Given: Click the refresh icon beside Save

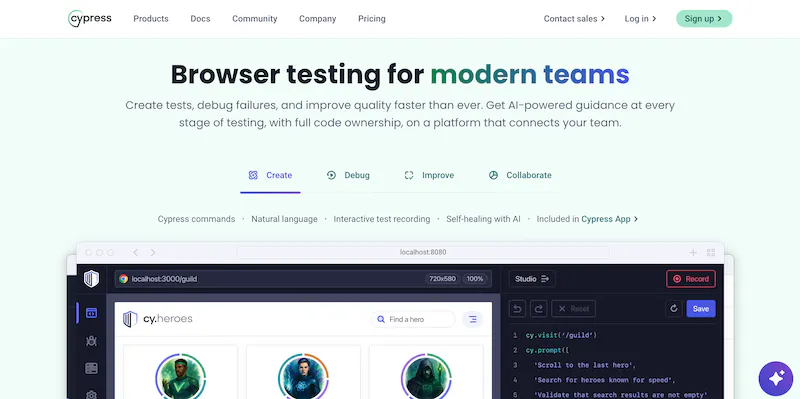Looking at the screenshot, I should (x=674, y=309).
